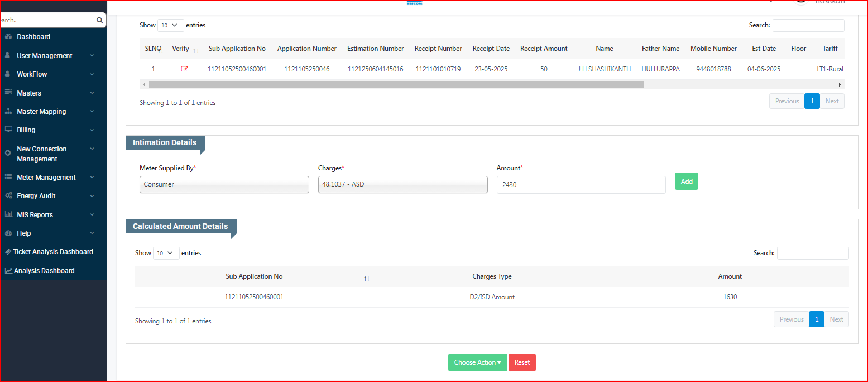Open Ticket Analysis Dashboard menu item
This screenshot has width=868, height=382.
(x=53, y=252)
